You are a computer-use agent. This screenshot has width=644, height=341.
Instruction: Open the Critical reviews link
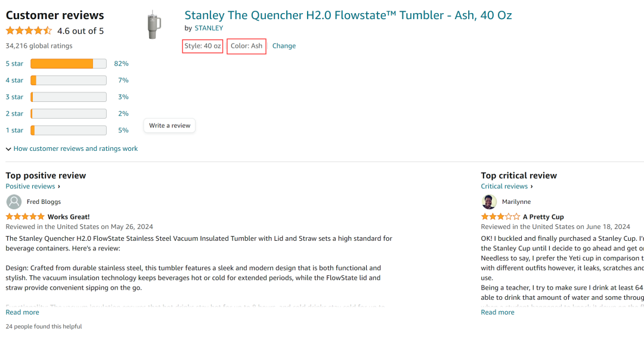504,187
